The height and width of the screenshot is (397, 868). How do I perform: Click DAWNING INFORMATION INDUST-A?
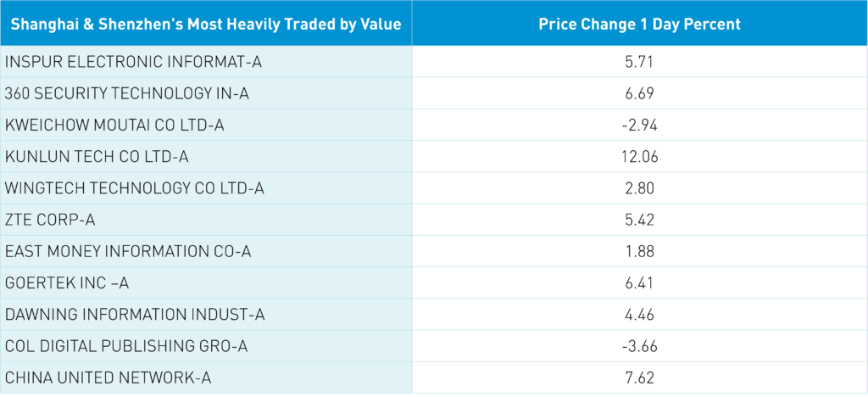pyautogui.click(x=135, y=315)
